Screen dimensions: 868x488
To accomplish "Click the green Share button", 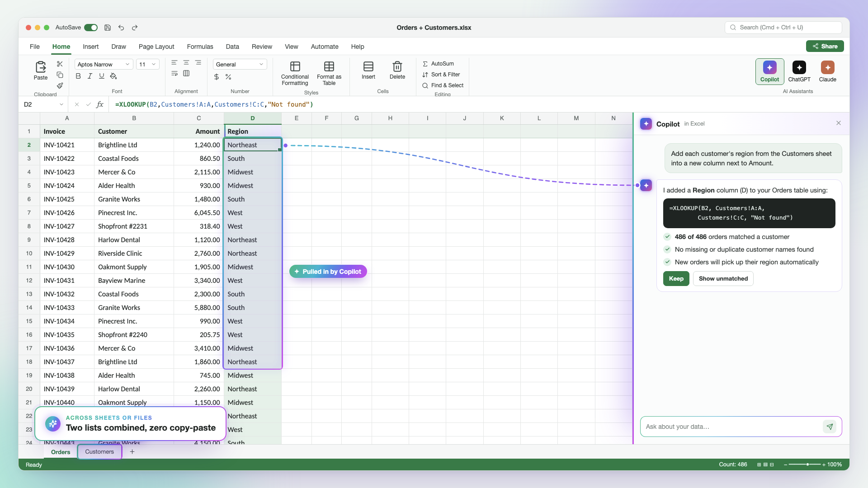I will point(825,46).
